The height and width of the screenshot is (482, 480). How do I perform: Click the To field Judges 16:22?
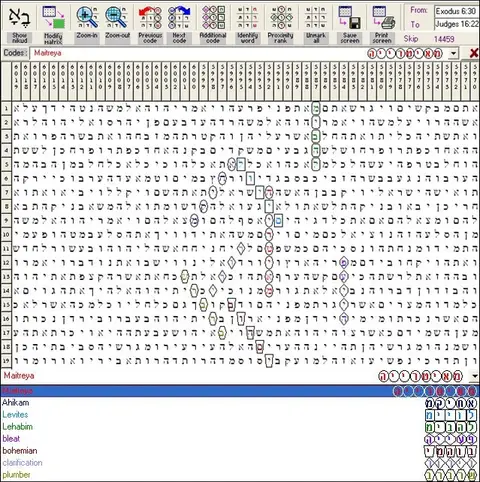(x=456, y=24)
